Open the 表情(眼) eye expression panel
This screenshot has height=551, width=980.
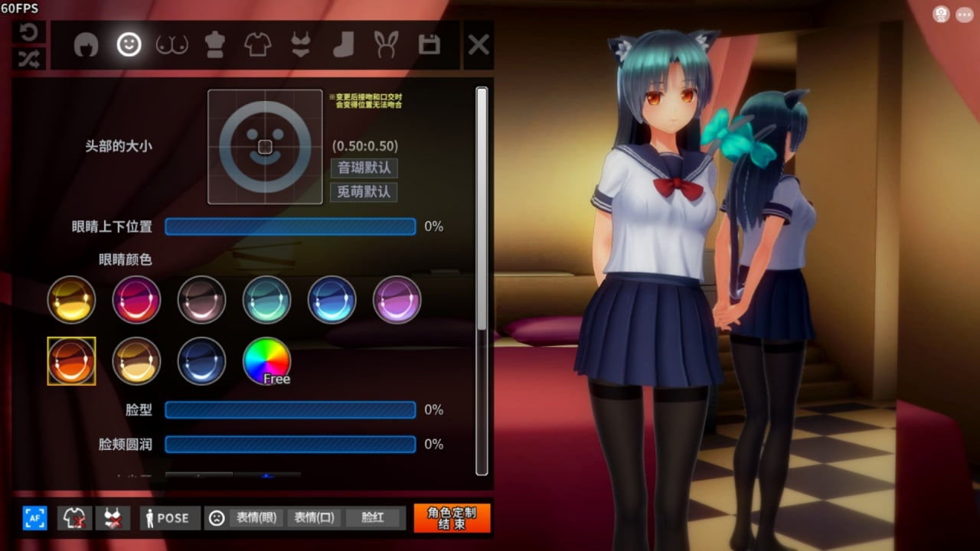[x=256, y=518]
